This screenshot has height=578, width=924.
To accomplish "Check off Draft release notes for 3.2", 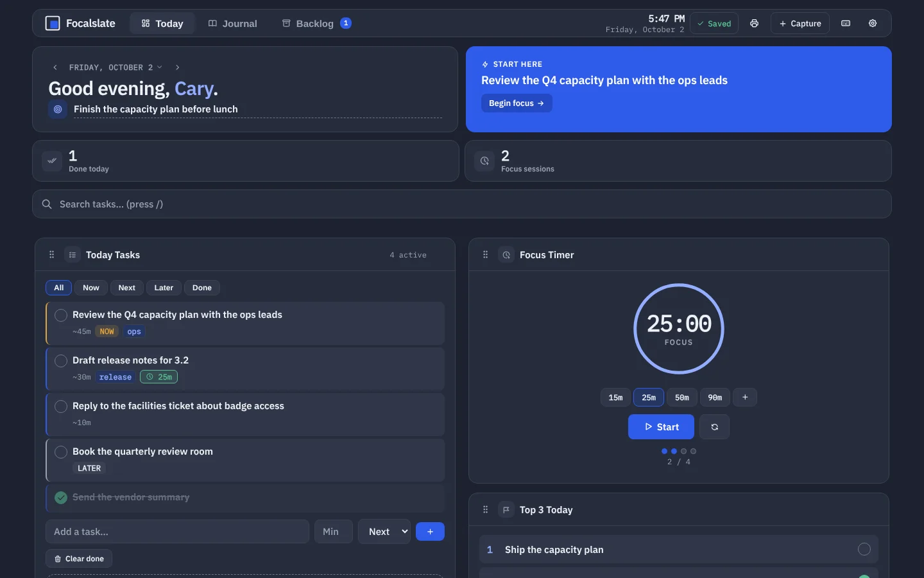I will [x=61, y=361].
